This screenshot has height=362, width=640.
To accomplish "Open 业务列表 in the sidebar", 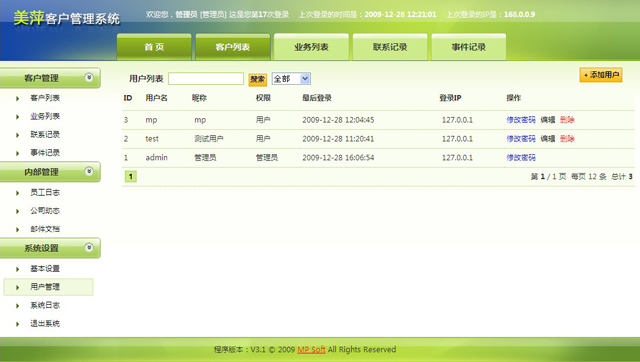I will click(x=45, y=116).
